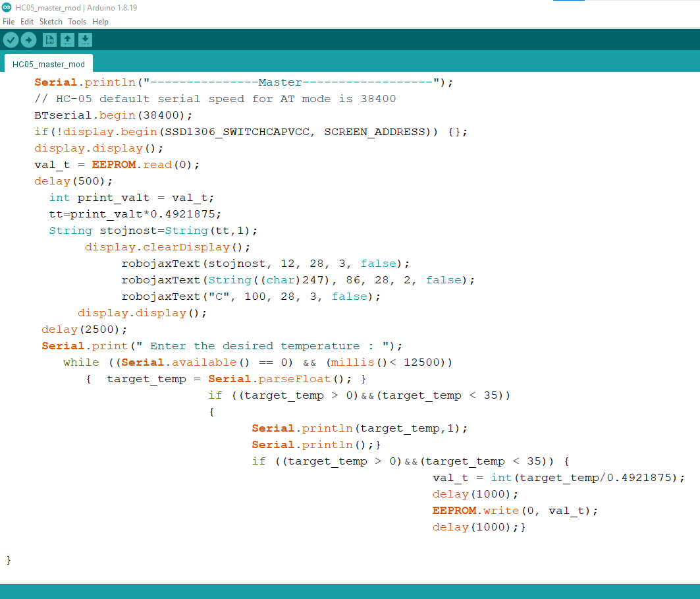Open the Edit menu
Viewport: 700px width, 599px height.
coord(27,22)
